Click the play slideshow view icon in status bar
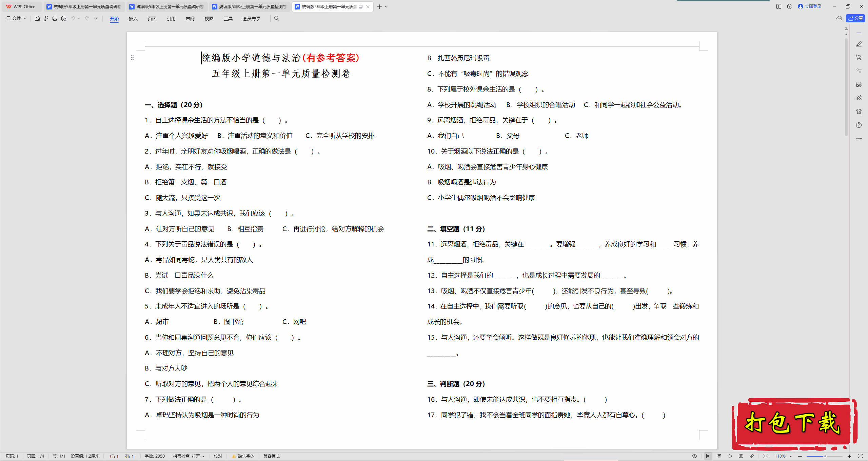This screenshot has width=868, height=461. tap(730, 456)
